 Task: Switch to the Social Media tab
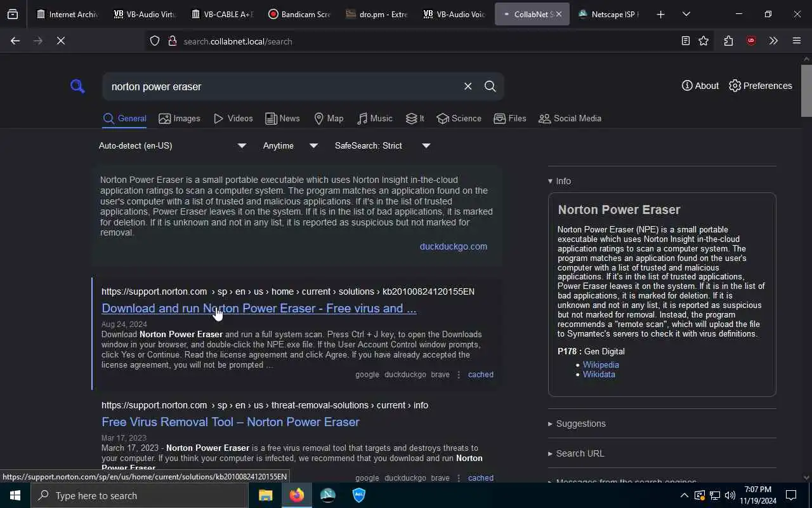[x=570, y=118]
